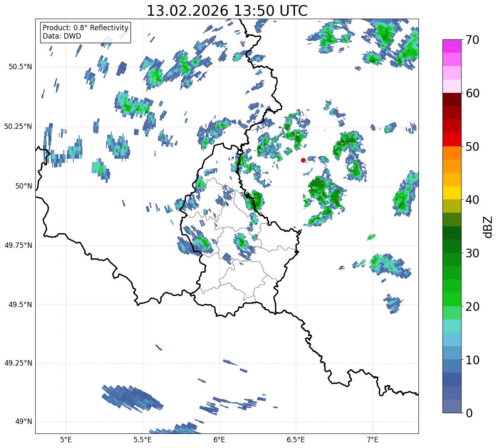Click longitude label 6°E
This screenshot has width=498, height=448.
tap(219, 439)
